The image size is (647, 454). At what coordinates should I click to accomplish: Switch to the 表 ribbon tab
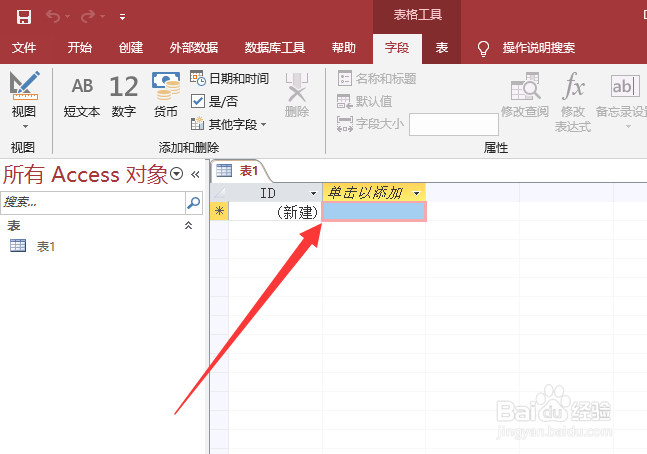click(442, 48)
